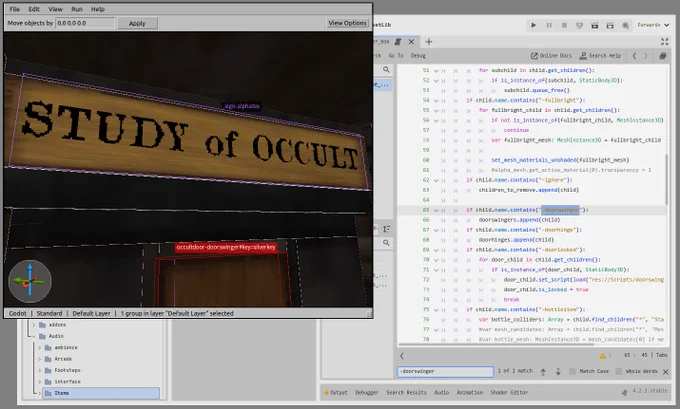Click the warning triangle indicator
This screenshot has height=409, width=680.
coord(602,356)
